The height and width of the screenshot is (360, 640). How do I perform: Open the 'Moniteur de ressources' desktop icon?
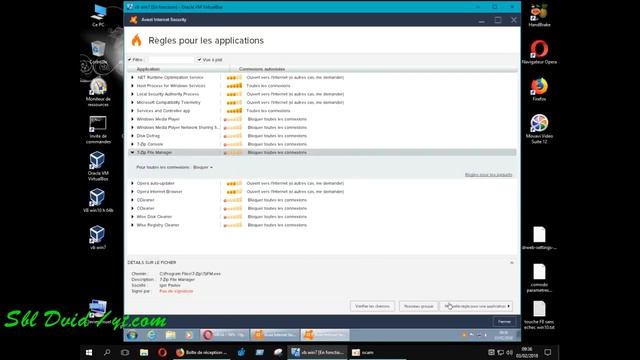[98, 92]
